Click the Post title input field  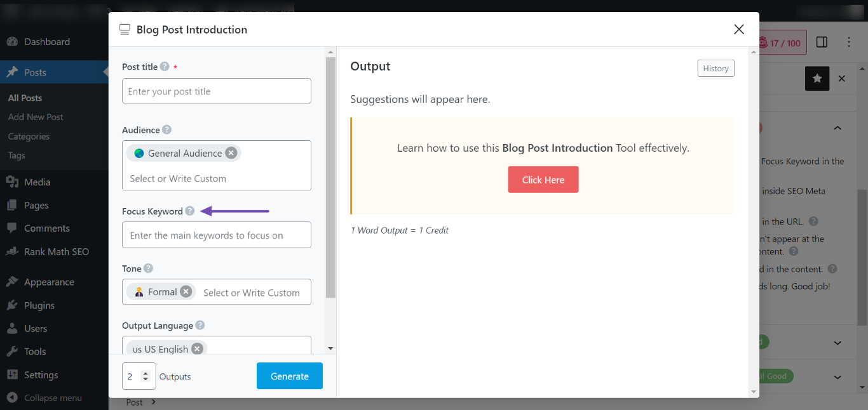pyautogui.click(x=217, y=91)
